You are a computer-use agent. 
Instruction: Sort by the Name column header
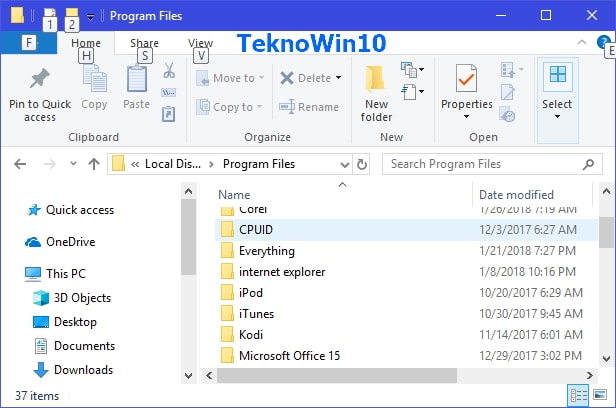234,195
